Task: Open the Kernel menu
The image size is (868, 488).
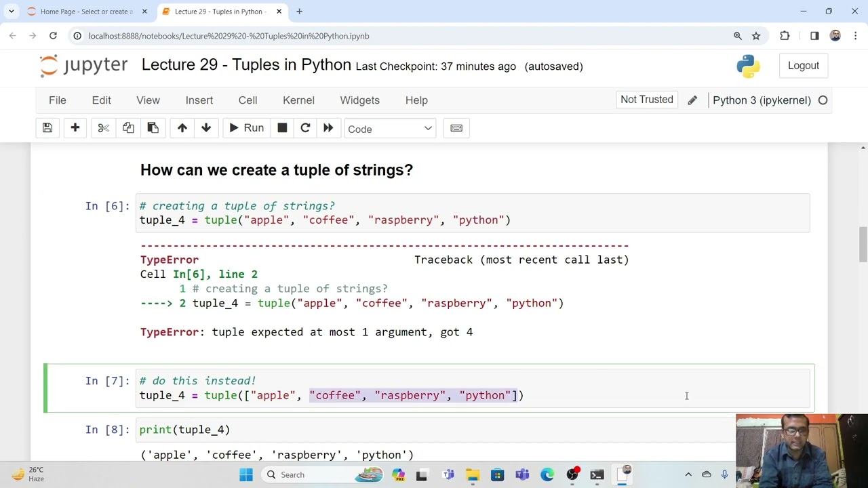Action: (x=298, y=100)
